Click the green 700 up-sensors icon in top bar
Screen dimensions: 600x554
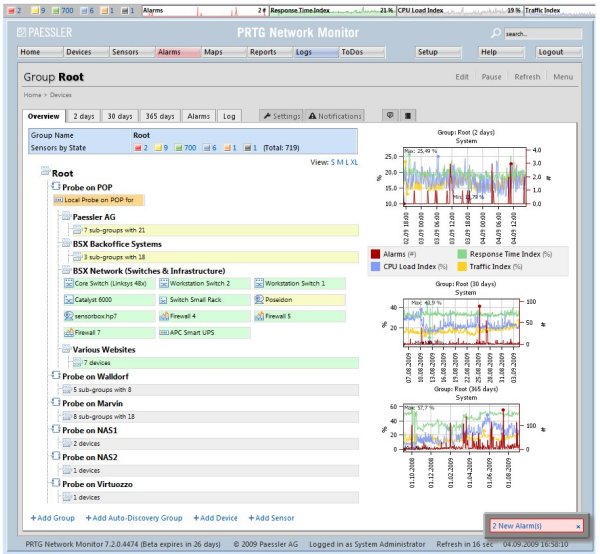tap(56, 11)
